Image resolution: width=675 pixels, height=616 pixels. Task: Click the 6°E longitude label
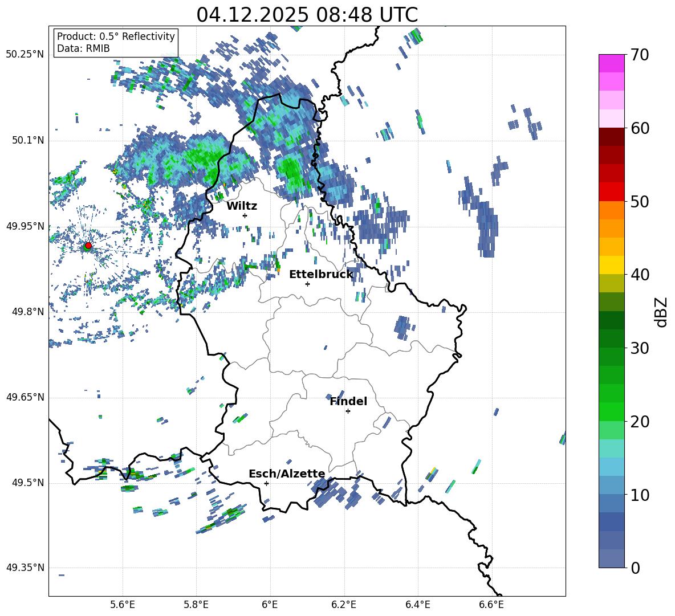click(270, 605)
